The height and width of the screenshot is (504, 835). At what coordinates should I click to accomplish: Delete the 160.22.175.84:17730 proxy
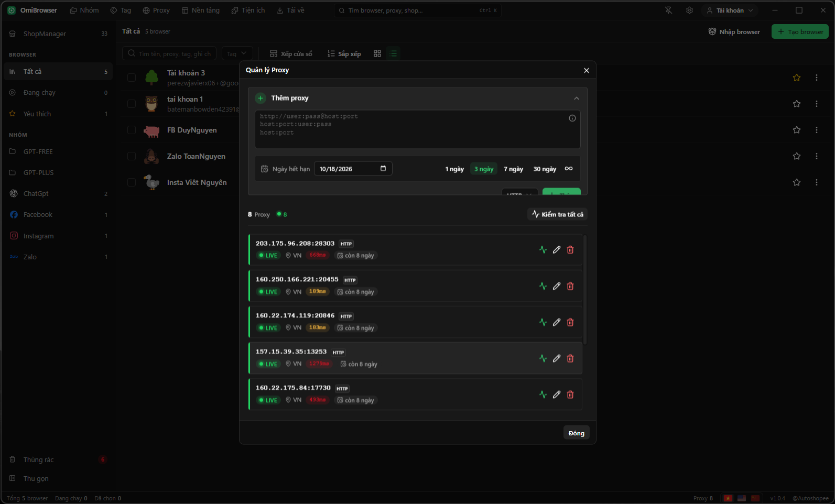click(570, 395)
